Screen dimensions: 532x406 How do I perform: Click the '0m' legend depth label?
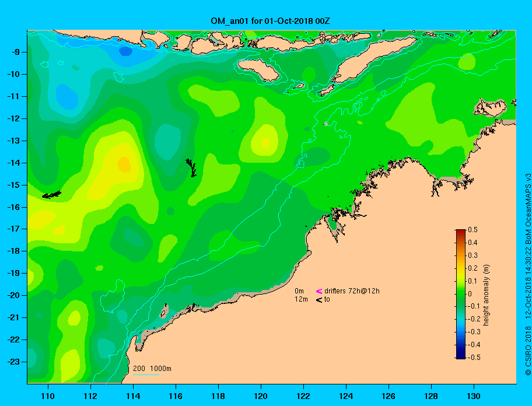[299, 291]
